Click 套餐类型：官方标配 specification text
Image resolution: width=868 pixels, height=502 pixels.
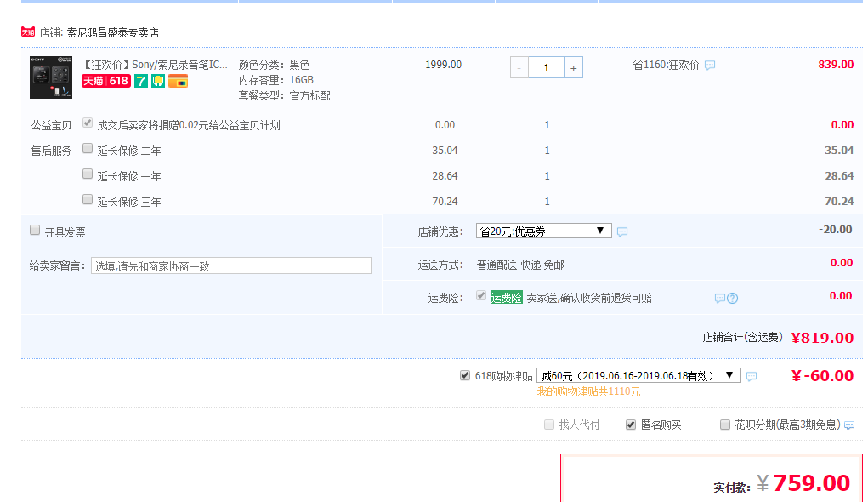(285, 96)
